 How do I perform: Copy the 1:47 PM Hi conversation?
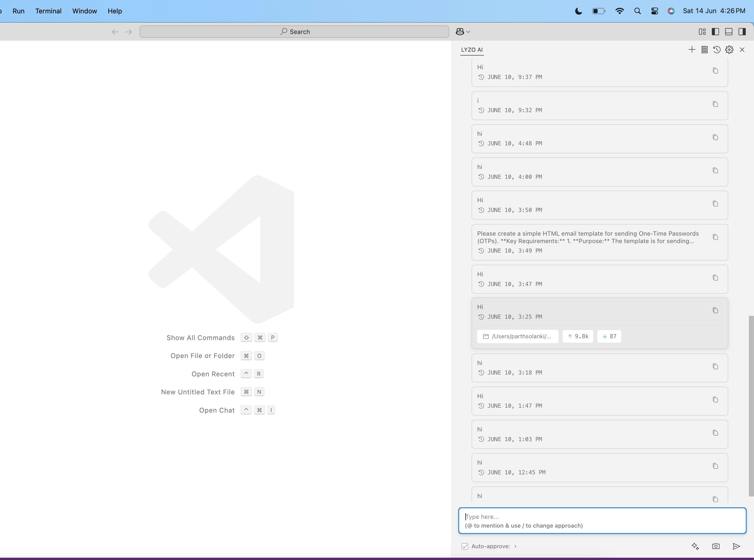point(715,400)
